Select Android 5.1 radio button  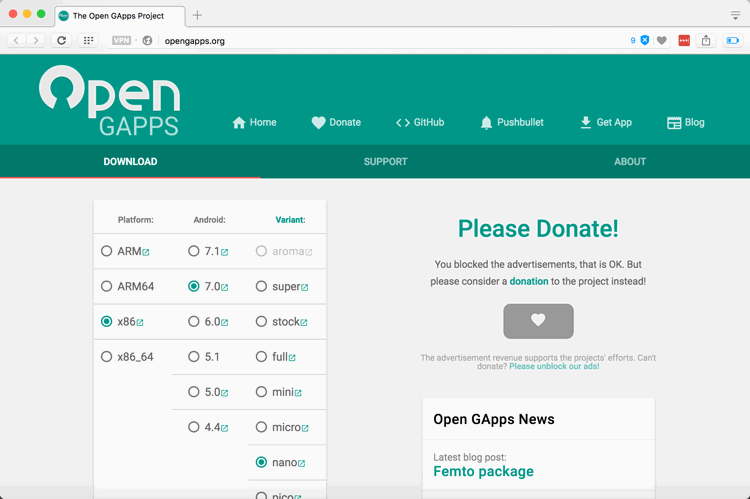tap(193, 356)
